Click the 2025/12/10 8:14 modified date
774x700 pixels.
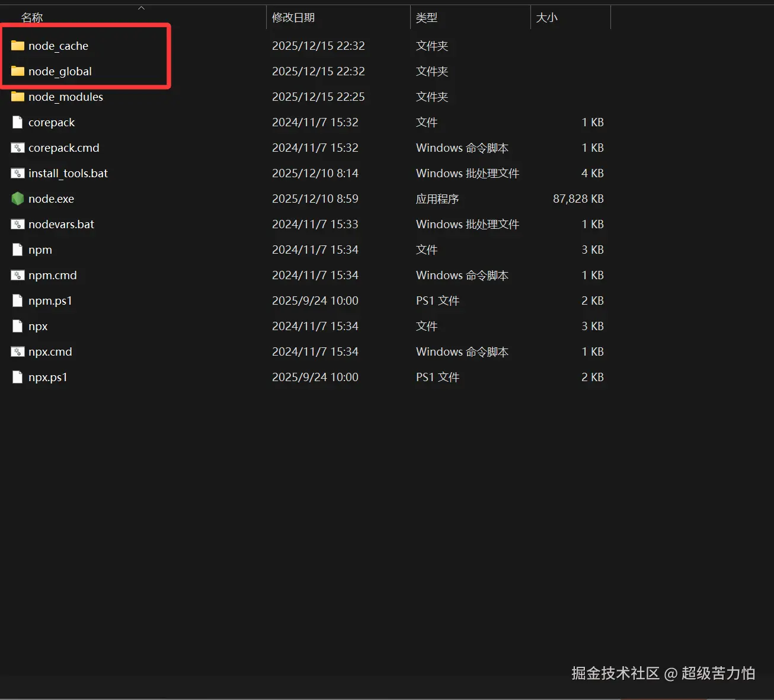(x=315, y=173)
